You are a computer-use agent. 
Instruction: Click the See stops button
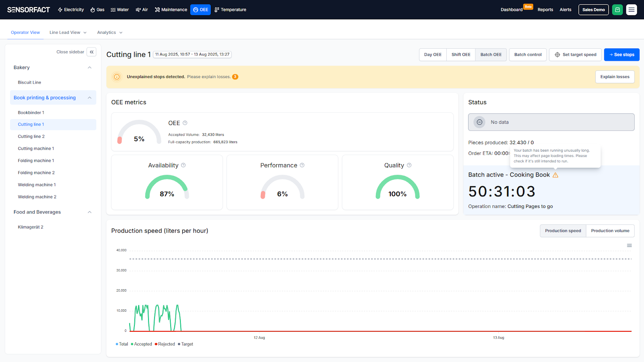tap(621, 55)
